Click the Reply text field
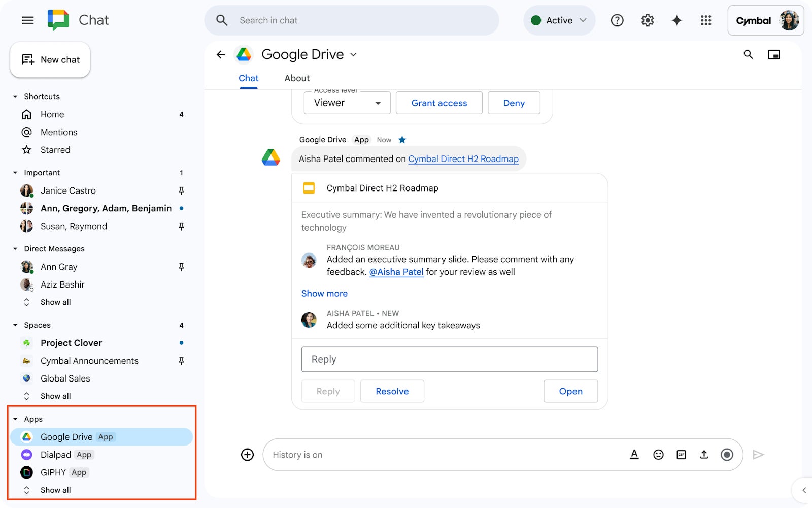The height and width of the screenshot is (508, 812). click(x=450, y=359)
